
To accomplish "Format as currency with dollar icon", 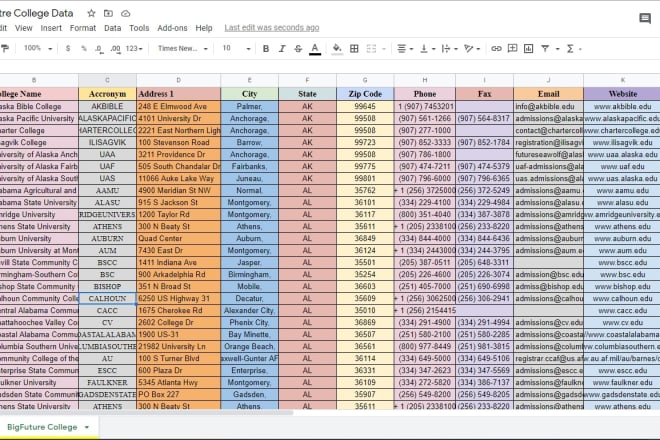I will pyautogui.click(x=68, y=48).
